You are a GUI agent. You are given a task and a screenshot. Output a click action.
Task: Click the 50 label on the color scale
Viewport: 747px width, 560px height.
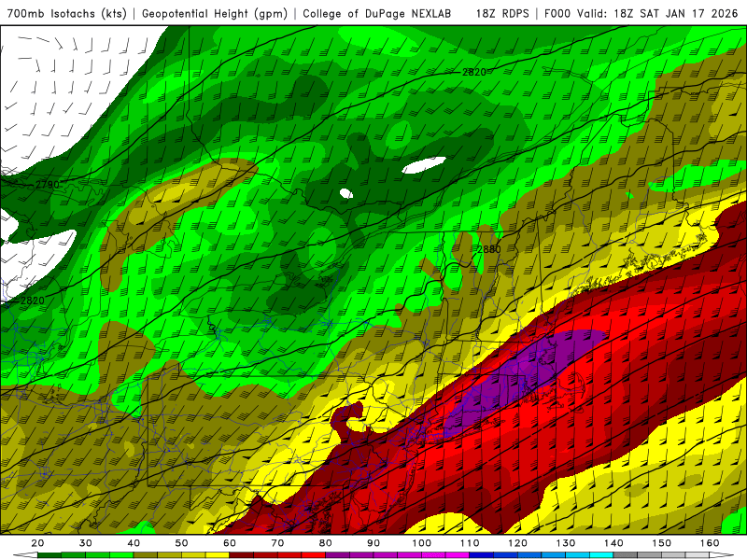pos(181,543)
